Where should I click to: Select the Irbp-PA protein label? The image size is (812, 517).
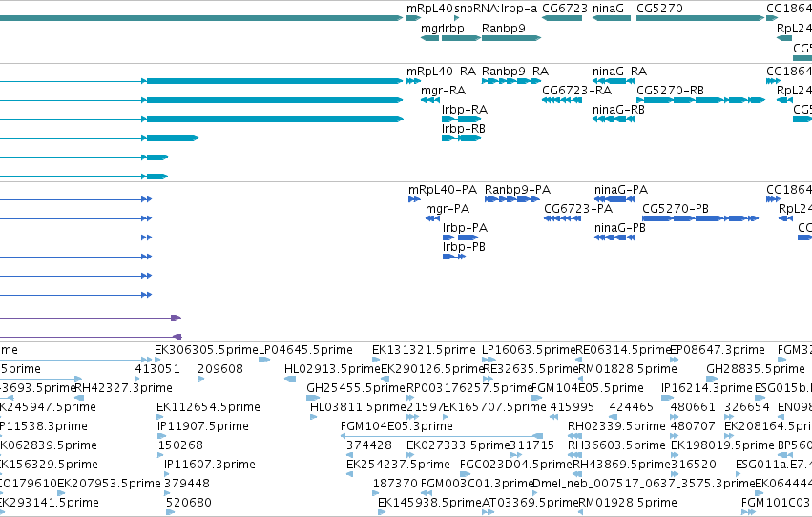pyautogui.click(x=465, y=228)
